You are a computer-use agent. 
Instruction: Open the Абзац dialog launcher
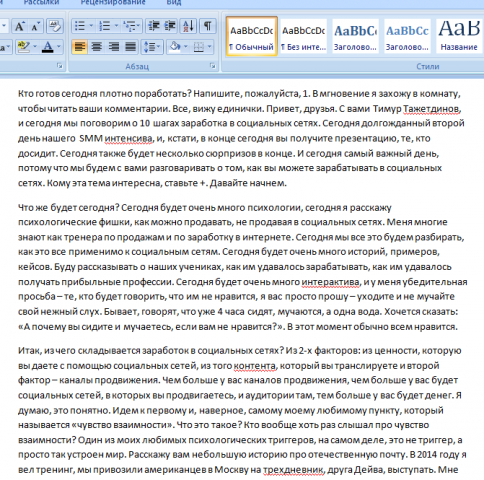click(x=213, y=66)
